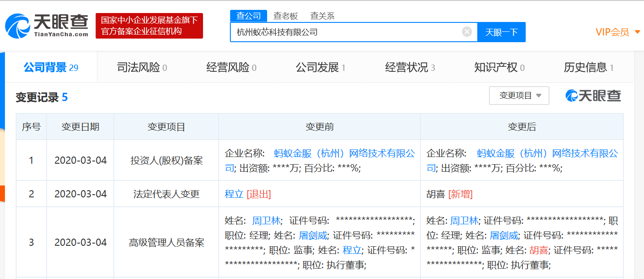Click the red official filing banner
This screenshot has width=644, height=279.
click(148, 26)
